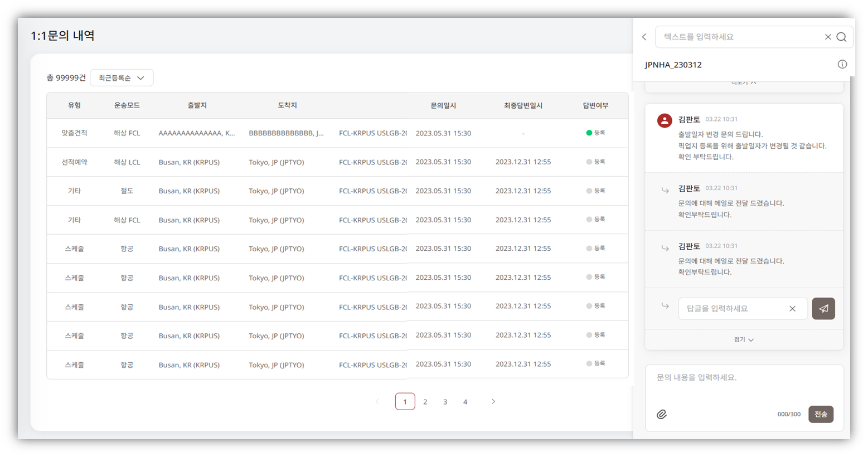This screenshot has width=868, height=457.
Task: Click the paperclip attach file icon
Action: point(662,414)
